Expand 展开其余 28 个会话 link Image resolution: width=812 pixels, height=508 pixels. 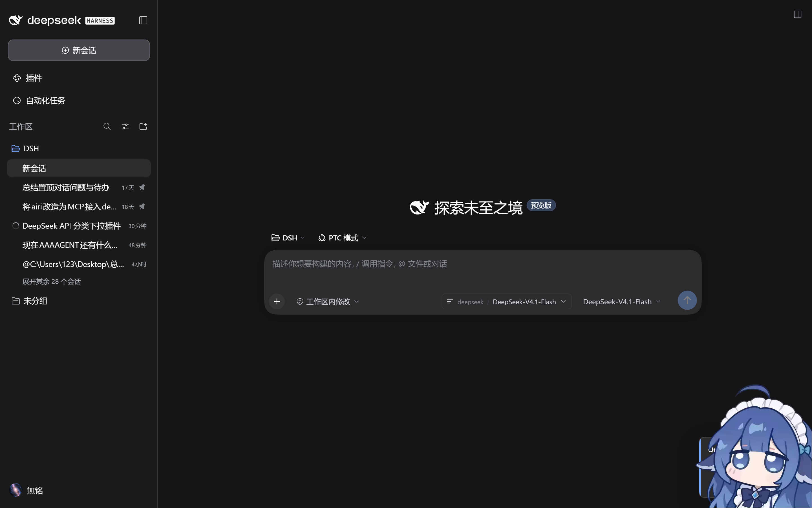(x=52, y=282)
